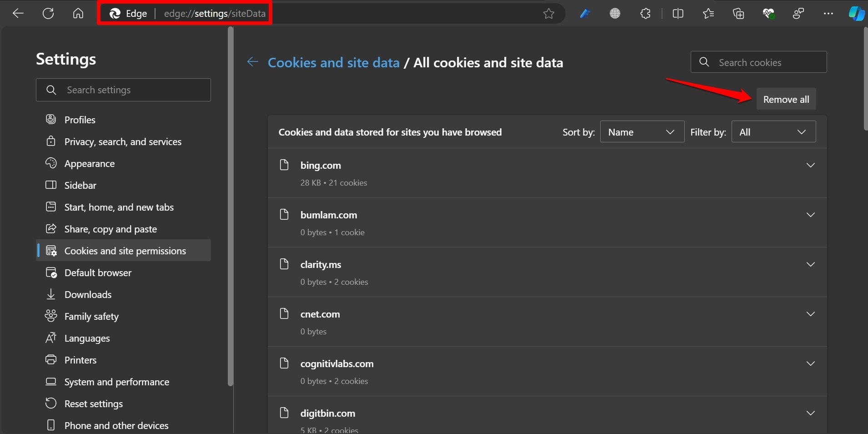
Task: Open the Collections icon
Action: (738, 14)
